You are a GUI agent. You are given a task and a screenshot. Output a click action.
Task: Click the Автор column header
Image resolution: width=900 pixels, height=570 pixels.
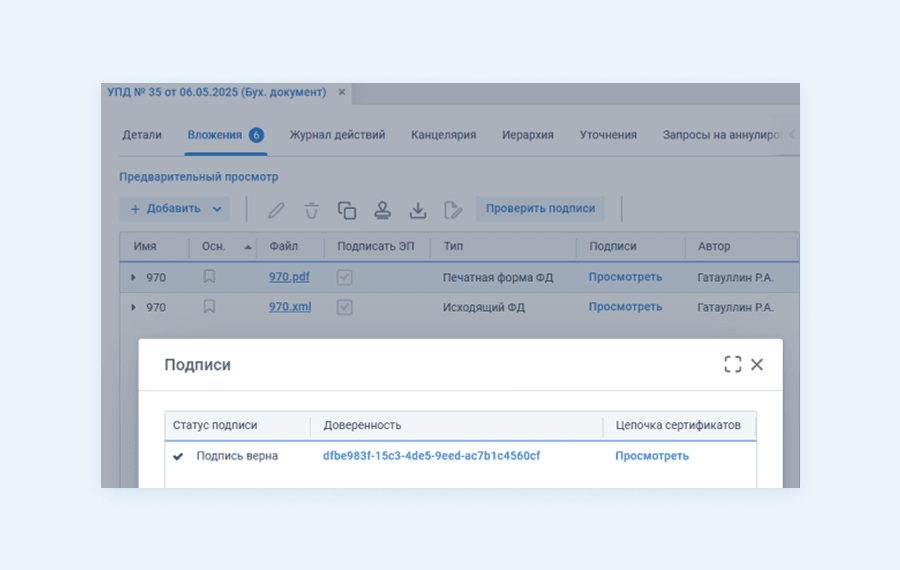tap(714, 246)
